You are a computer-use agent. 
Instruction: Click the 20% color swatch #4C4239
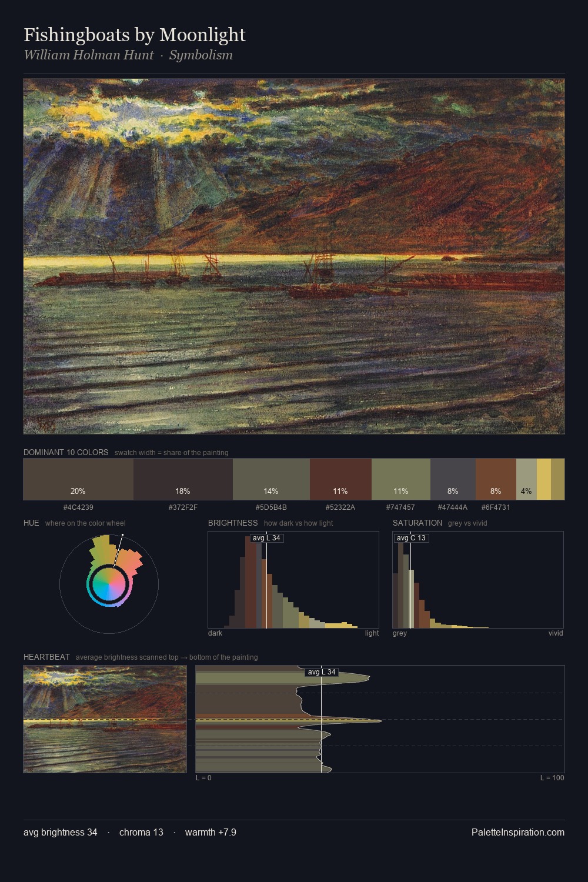(x=78, y=479)
